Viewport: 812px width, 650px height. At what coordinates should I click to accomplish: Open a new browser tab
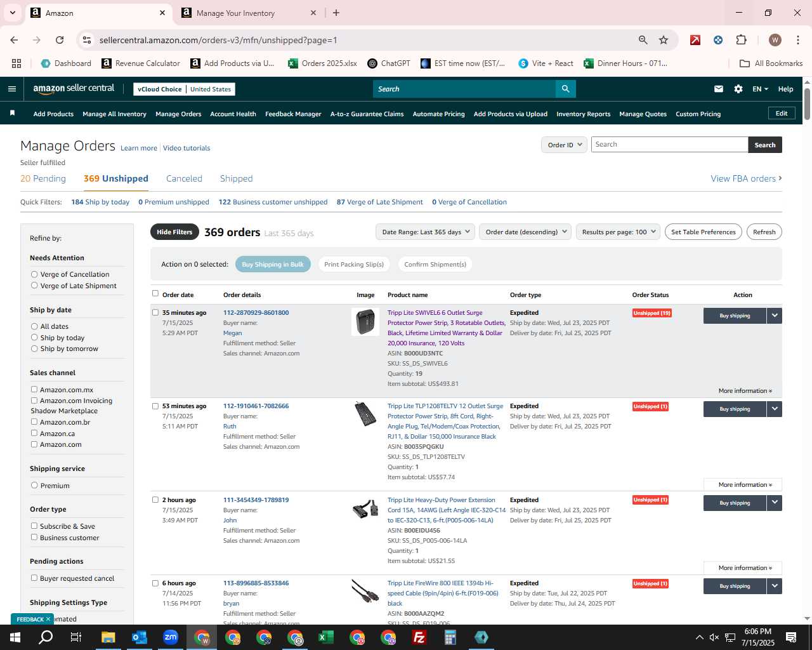[336, 13]
